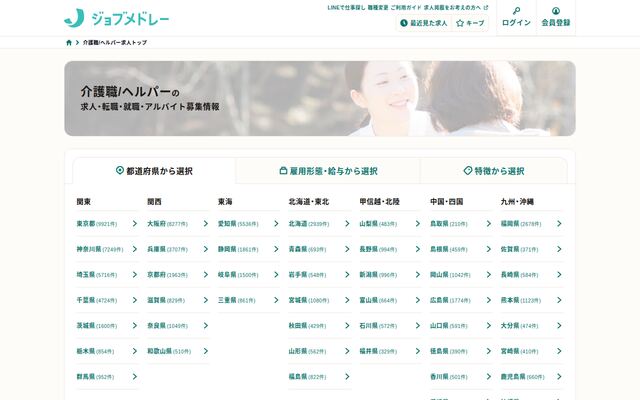The width and height of the screenshot is (640, 400).
Task: Click chevron beside 神奈川県
Action: pyautogui.click(x=135, y=249)
